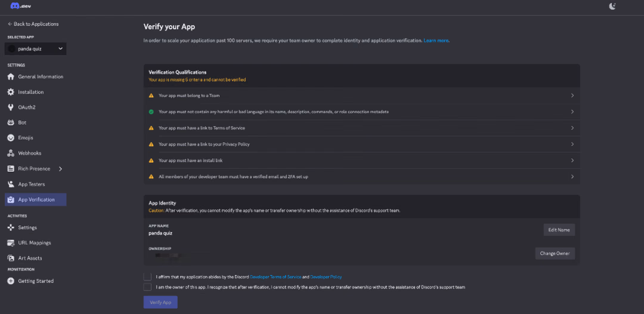Expand the Privacy Policy criterion chevron
The width and height of the screenshot is (644, 314).
point(572,144)
